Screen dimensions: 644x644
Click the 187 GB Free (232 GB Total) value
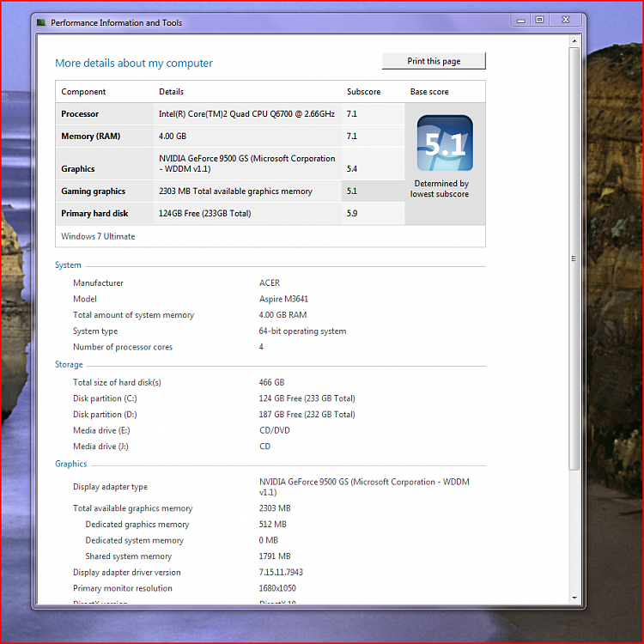(307, 415)
